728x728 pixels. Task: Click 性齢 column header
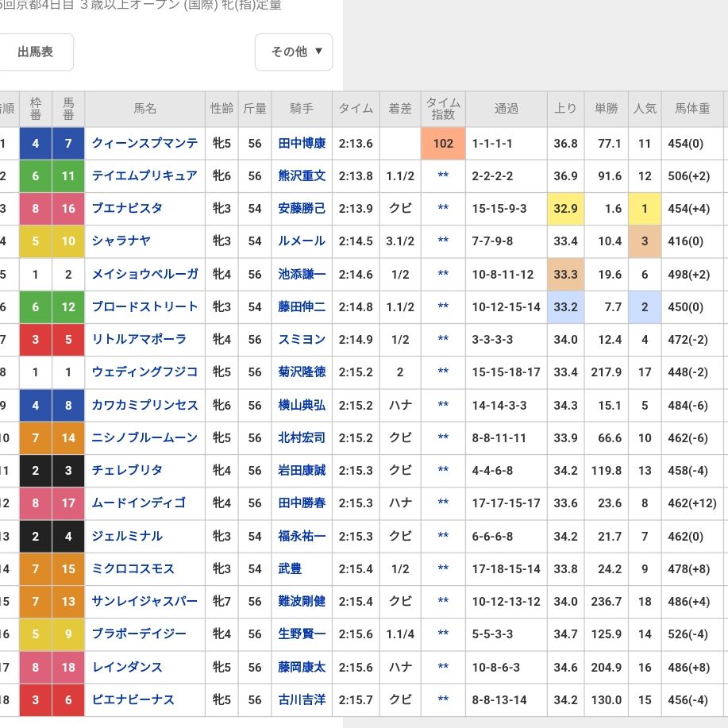(x=221, y=109)
